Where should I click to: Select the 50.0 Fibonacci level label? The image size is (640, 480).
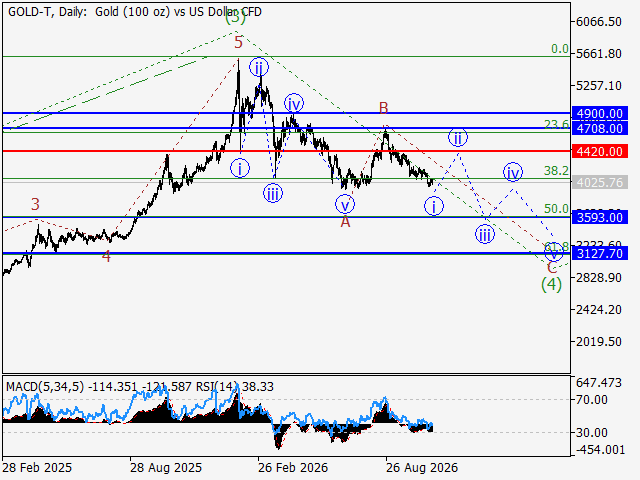pyautogui.click(x=556, y=209)
